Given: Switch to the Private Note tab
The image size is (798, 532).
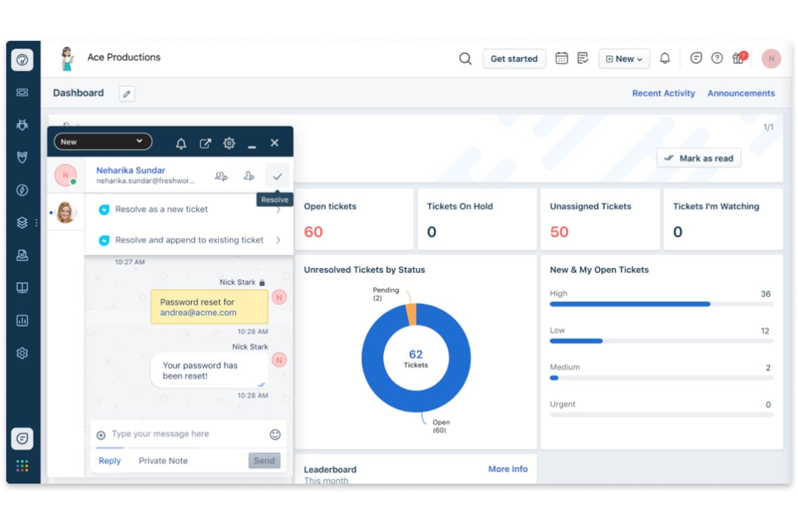Looking at the screenshot, I should pyautogui.click(x=163, y=461).
